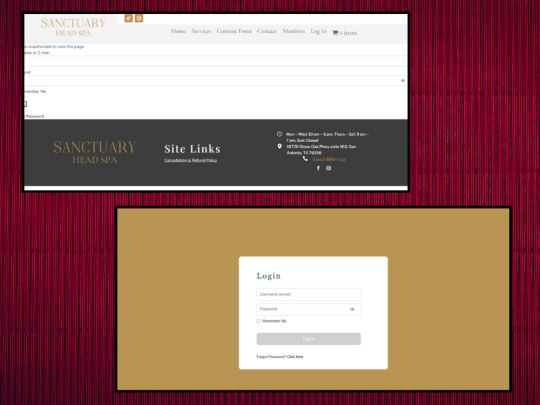Click the clock icon beside business hours
The height and width of the screenshot is (405, 540).
(x=279, y=134)
